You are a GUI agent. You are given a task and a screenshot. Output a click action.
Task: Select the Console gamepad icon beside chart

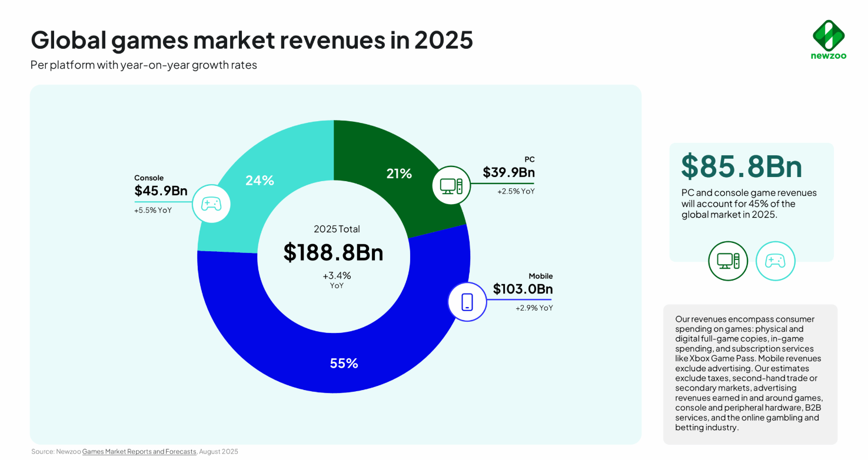click(x=211, y=204)
